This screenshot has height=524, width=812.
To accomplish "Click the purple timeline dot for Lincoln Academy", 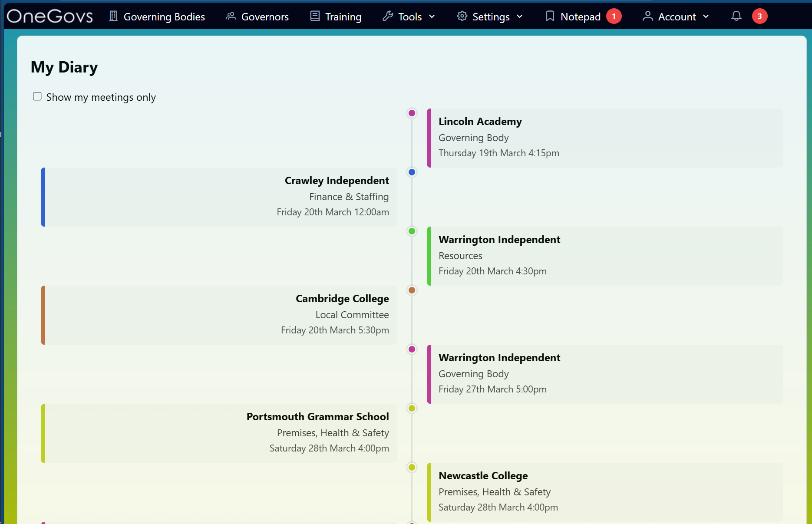I will pos(412,113).
